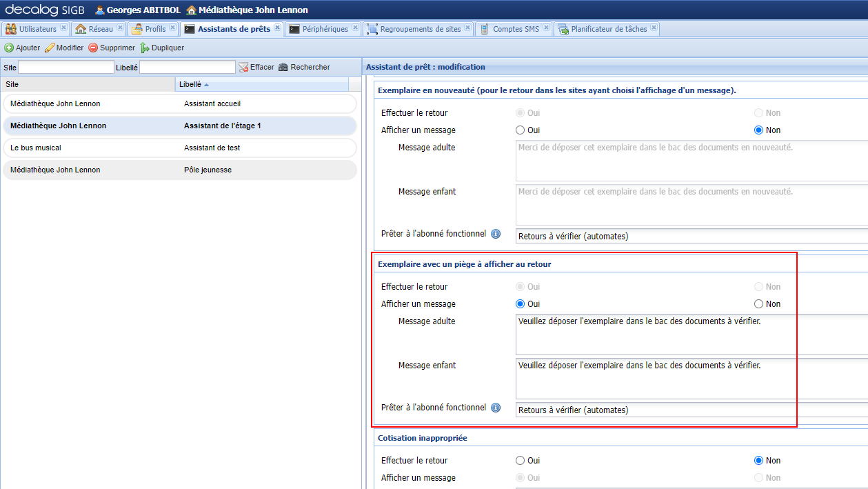868x489 pixels.
Task: Click the Modifier pencil icon
Action: coord(50,48)
